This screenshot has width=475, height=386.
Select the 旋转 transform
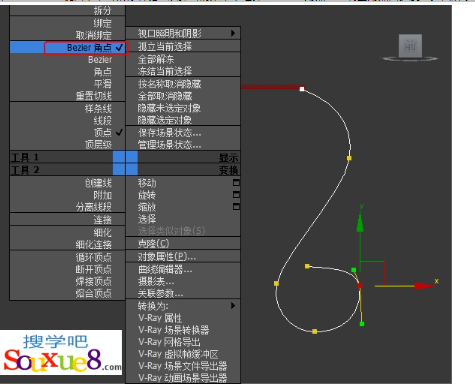point(147,195)
